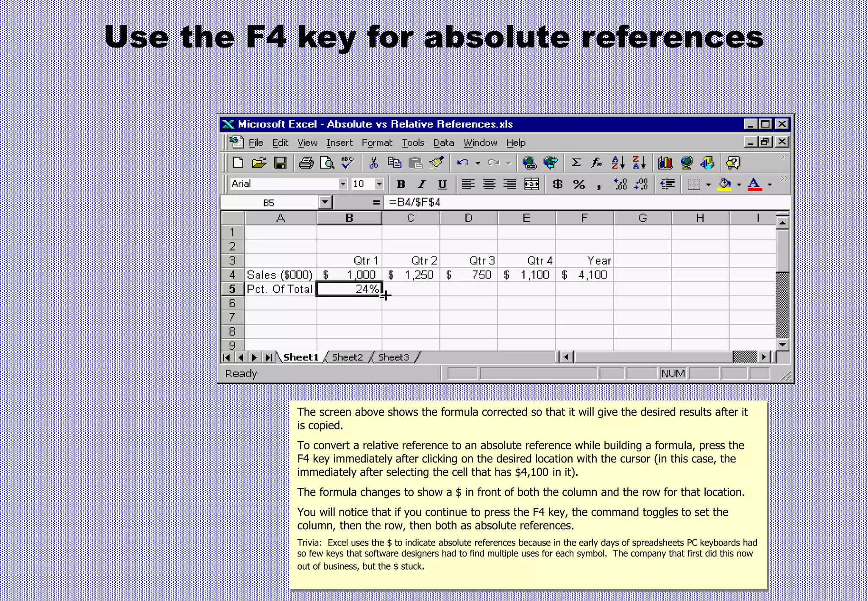The height and width of the screenshot is (601, 868).
Task: Click the Merge and Center icon
Action: pos(531,184)
